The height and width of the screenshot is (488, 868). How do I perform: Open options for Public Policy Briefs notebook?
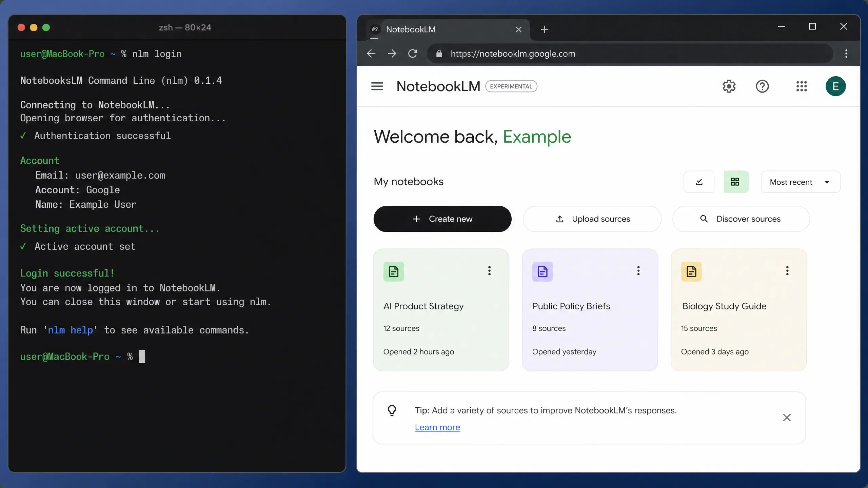[x=638, y=270]
